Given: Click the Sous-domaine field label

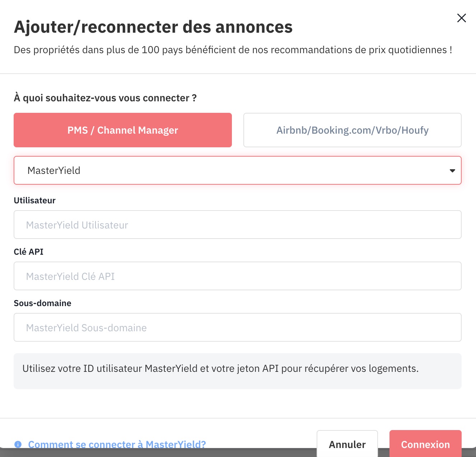Looking at the screenshot, I should (x=42, y=303).
